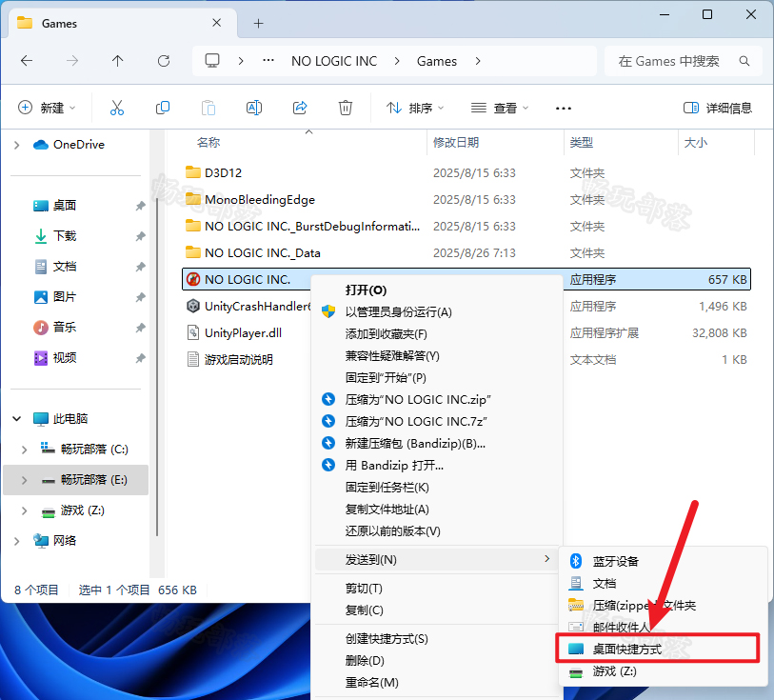The width and height of the screenshot is (774, 700).
Task: Click the Share icon in toolbar
Action: tap(300, 108)
